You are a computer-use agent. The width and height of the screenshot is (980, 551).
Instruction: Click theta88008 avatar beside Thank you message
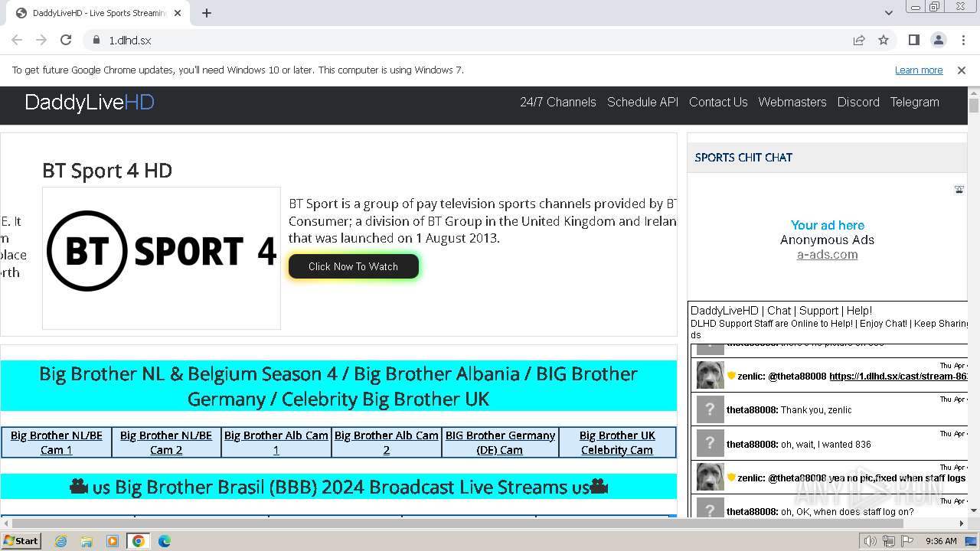point(710,409)
